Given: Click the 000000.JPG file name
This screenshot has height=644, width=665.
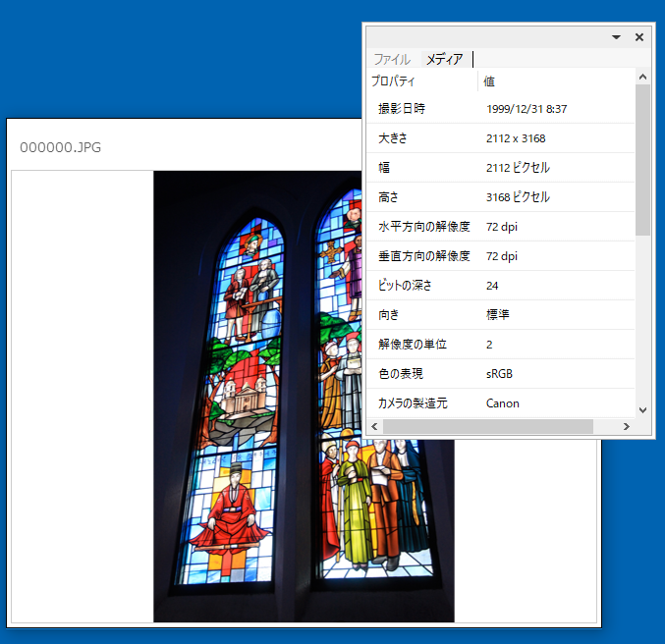Looking at the screenshot, I should (60, 147).
